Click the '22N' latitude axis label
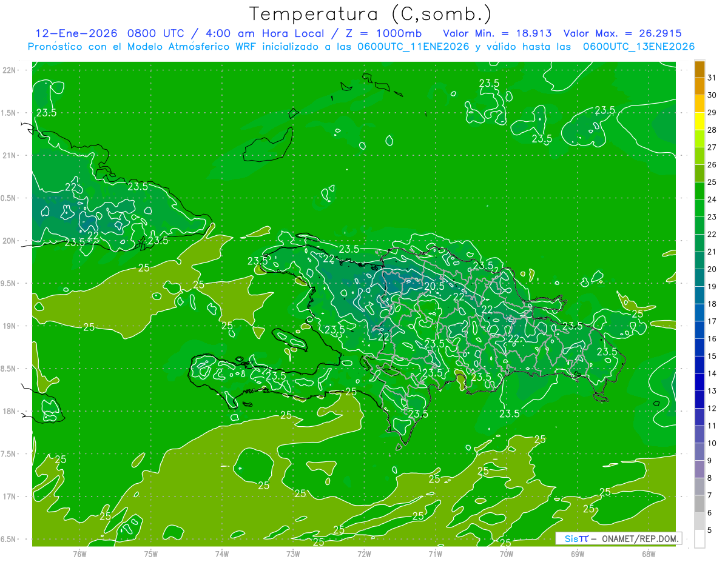The image size is (728, 562). tap(10, 70)
